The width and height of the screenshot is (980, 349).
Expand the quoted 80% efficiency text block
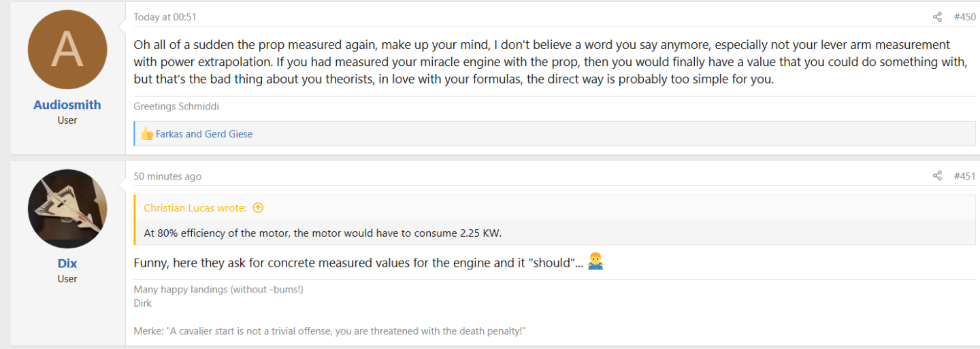pos(322,233)
